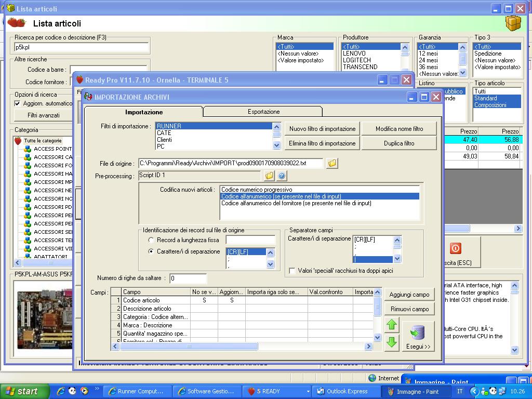This screenshot has height=399, width=532.
Task: Click down arrow of record separator list
Action: (270, 263)
